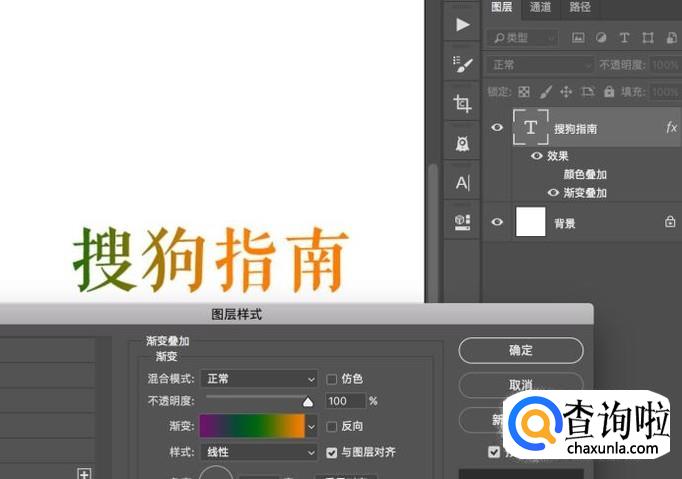Select the 搜狗指南 layer T thumbnail

pos(531,127)
